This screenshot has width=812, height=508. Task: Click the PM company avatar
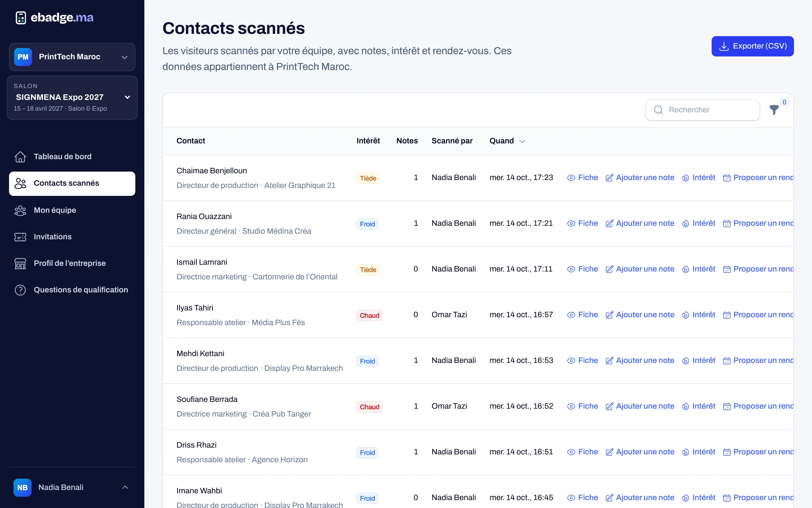23,57
